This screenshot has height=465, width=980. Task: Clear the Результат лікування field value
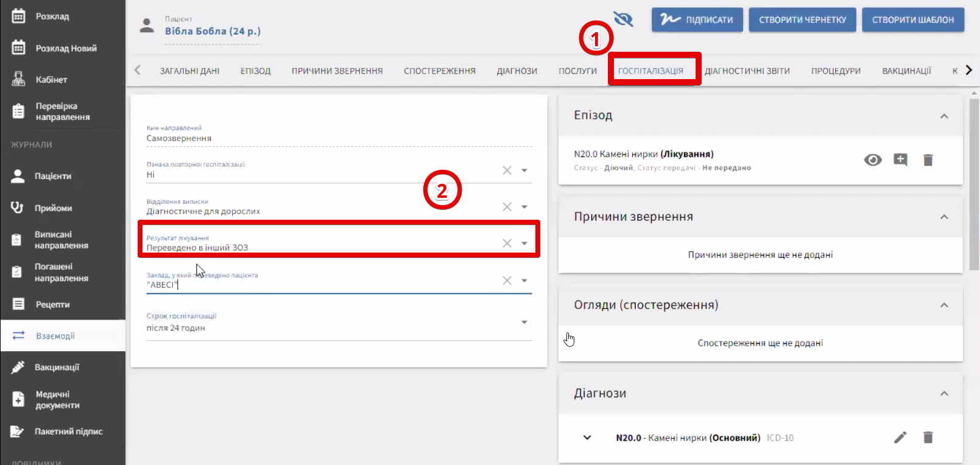tap(507, 243)
